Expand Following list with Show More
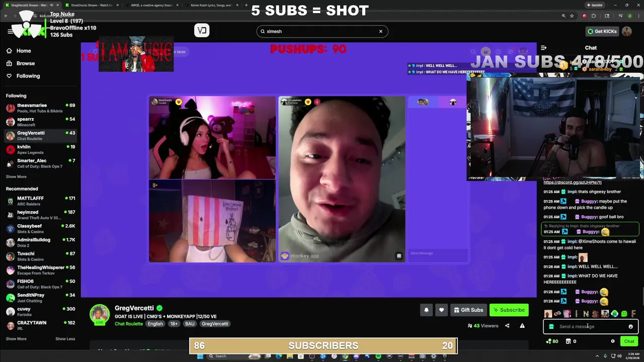This screenshot has height=362, width=644. (16, 176)
